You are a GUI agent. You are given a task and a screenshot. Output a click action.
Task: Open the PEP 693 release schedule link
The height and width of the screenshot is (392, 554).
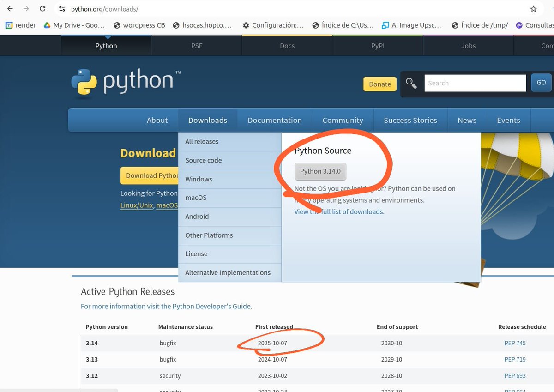click(x=515, y=375)
